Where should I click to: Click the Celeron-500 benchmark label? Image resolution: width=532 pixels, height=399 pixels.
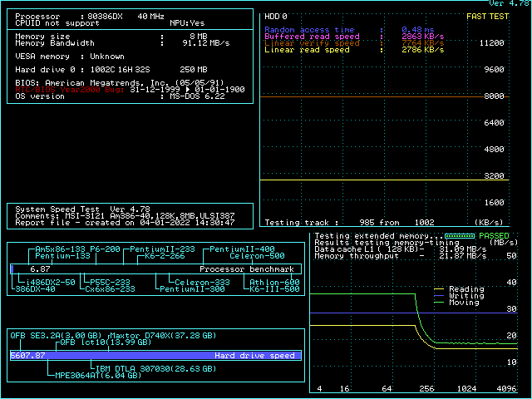pos(257,256)
